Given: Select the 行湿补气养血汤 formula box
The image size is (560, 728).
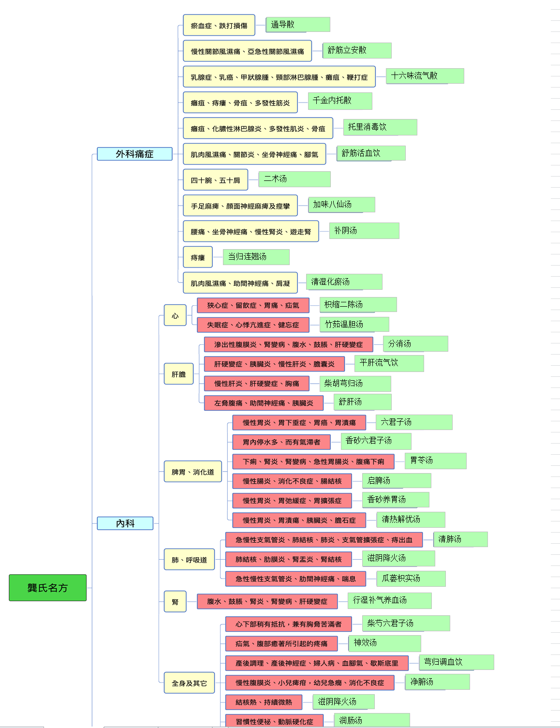Looking at the screenshot, I should coord(389,601).
